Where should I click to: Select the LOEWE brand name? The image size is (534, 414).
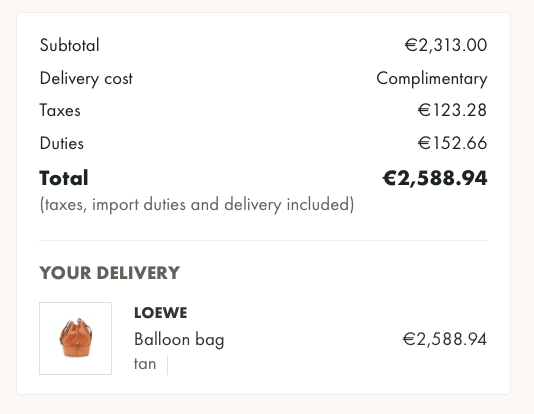click(x=161, y=313)
